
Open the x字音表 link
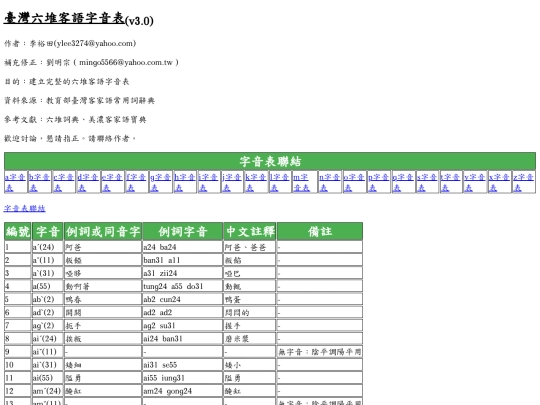coord(499,182)
